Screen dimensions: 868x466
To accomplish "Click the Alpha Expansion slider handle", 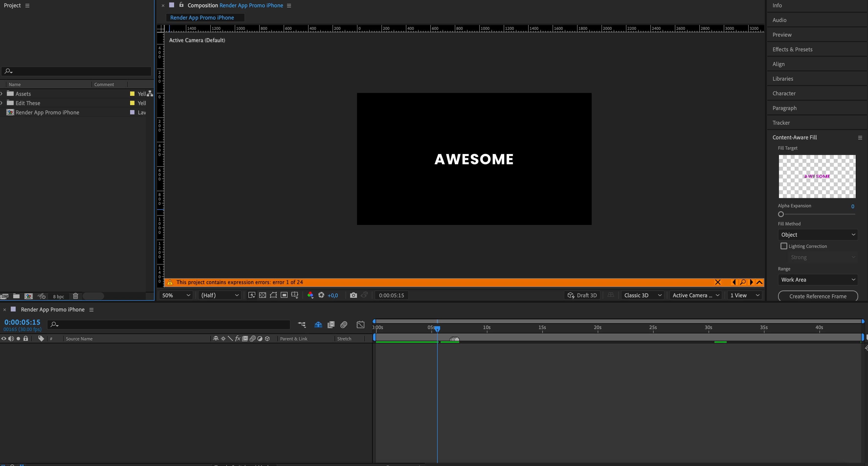I will point(781,214).
